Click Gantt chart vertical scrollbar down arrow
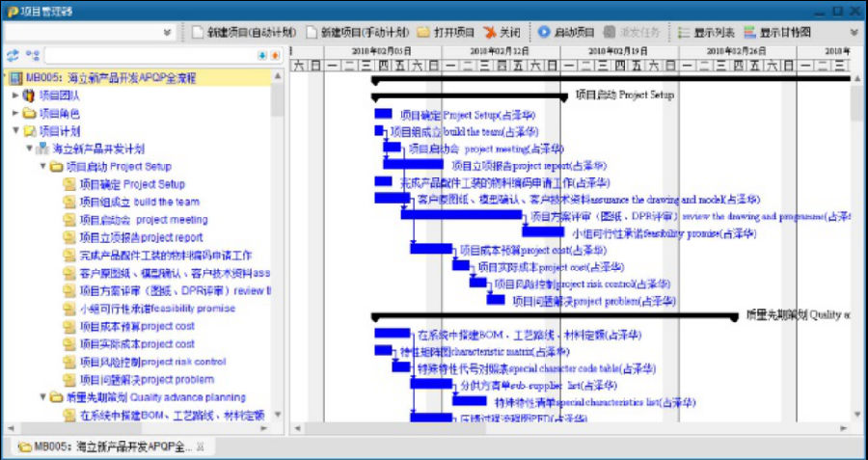868x460 pixels. (858, 414)
